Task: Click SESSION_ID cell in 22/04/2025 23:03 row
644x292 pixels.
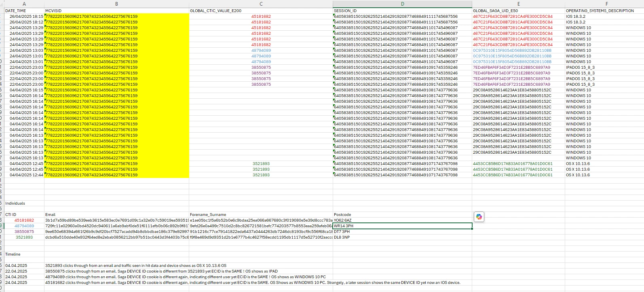Action: pos(402,68)
